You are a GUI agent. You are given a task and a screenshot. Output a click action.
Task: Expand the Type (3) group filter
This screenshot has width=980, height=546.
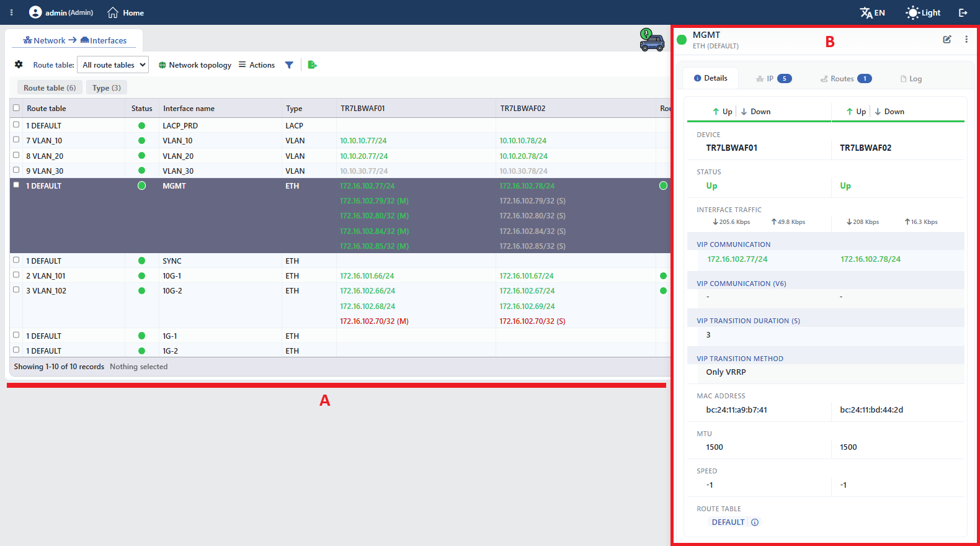pyautogui.click(x=107, y=88)
